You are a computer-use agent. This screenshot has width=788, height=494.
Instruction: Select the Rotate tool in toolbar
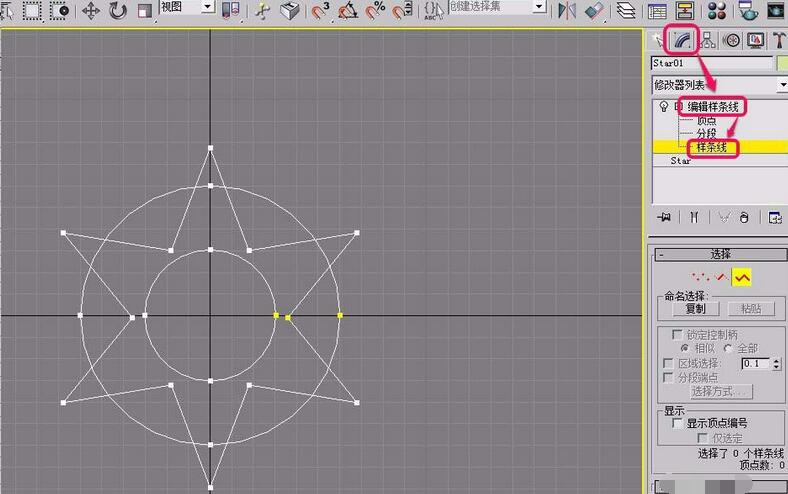point(118,11)
